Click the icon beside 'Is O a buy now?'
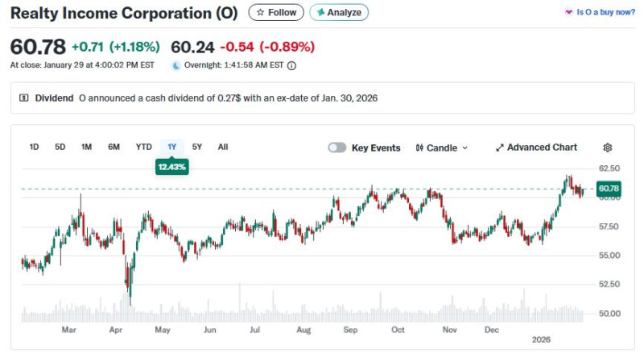The width and height of the screenshot is (644, 353). 569,12
